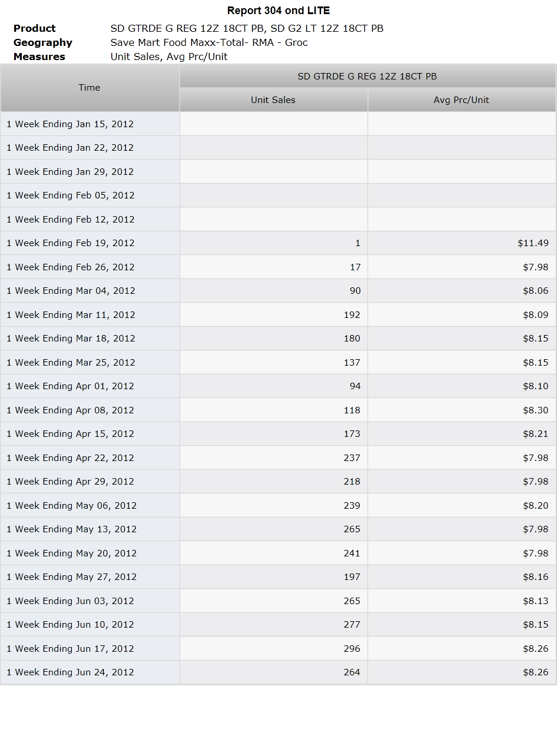Select the Unit Sales column header
Viewport: 557px width, 756px height.
click(273, 100)
